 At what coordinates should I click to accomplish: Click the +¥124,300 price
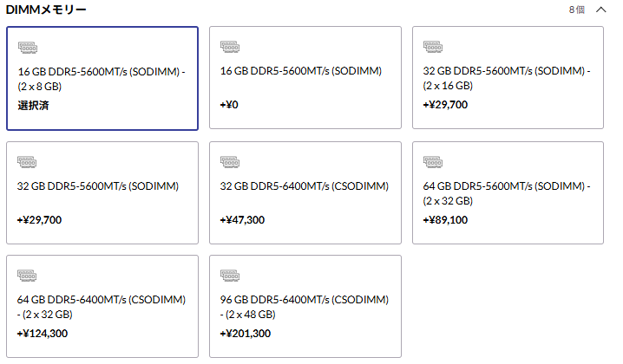click(x=43, y=334)
